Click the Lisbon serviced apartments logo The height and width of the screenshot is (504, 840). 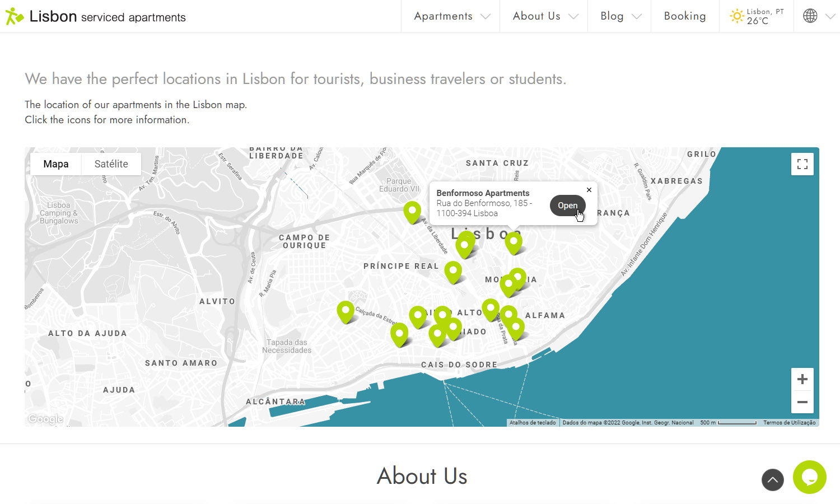[95, 16]
